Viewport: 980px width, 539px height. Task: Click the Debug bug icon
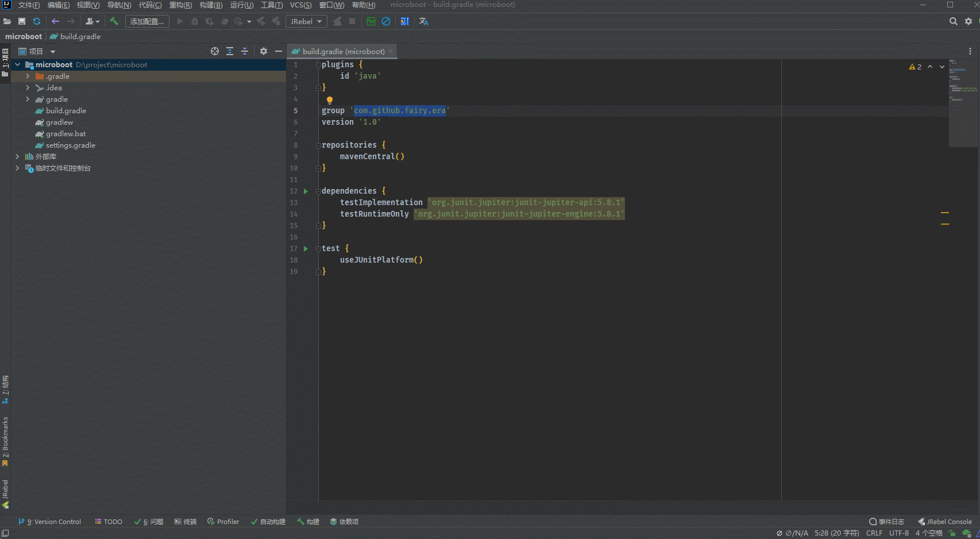[195, 21]
